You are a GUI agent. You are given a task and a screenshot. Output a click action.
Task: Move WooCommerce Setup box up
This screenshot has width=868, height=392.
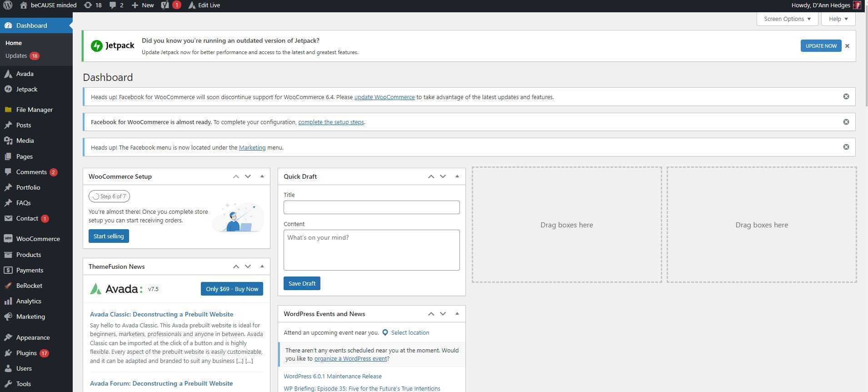(x=236, y=176)
